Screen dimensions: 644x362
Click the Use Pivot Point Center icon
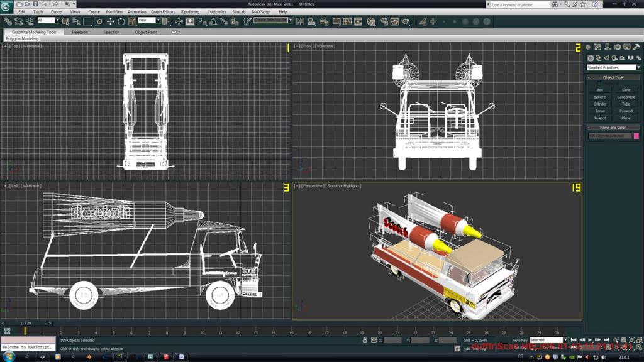[x=166, y=21]
